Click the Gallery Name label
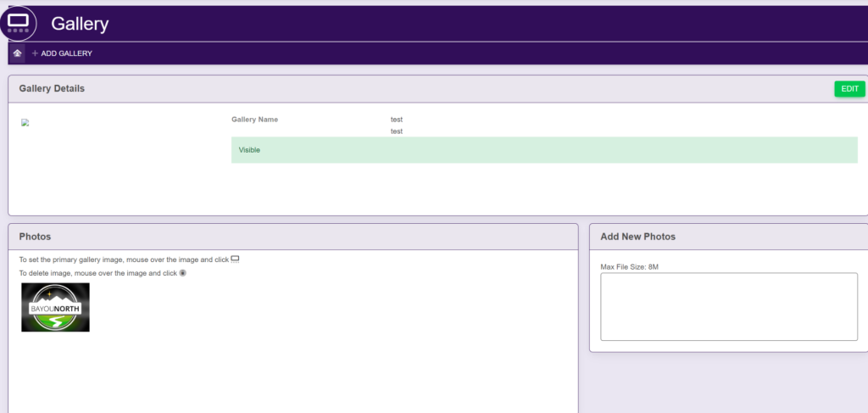 (254, 120)
